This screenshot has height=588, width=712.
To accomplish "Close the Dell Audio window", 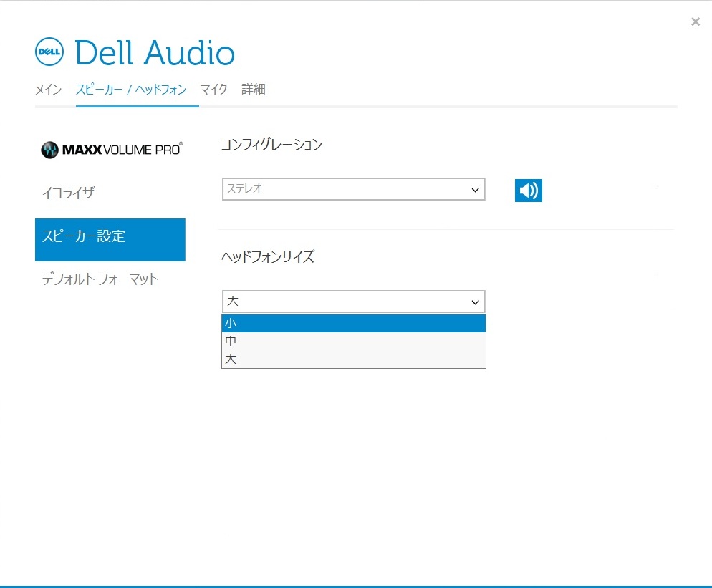I will click(x=695, y=21).
